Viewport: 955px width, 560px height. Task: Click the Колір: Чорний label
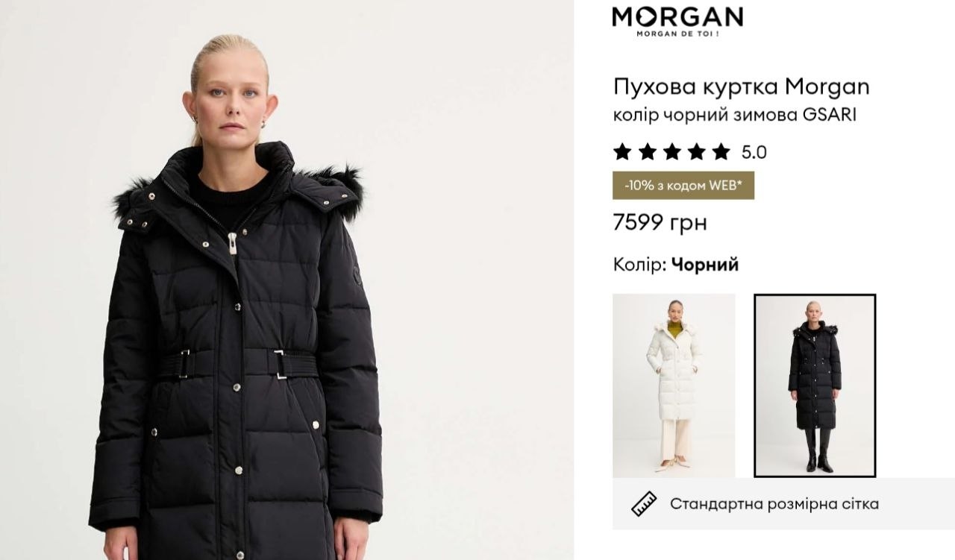pyautogui.click(x=676, y=265)
